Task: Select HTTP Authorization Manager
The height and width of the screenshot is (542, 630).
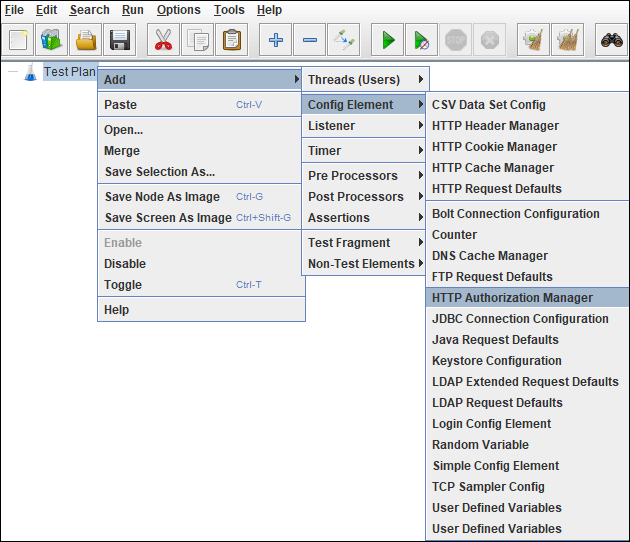Action: click(512, 298)
